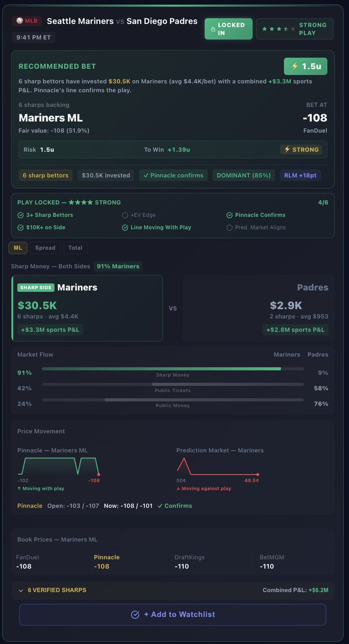The height and width of the screenshot is (644, 349).
Task: Click Padres +$2.8M sports P&L tag
Action: click(295, 330)
